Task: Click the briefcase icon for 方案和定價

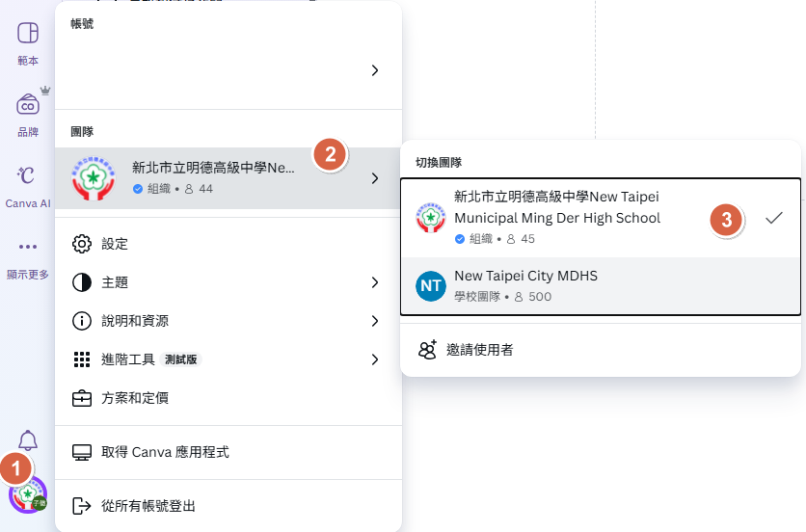Action: click(82, 398)
